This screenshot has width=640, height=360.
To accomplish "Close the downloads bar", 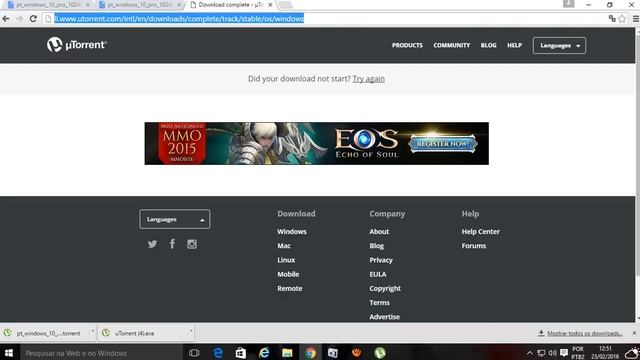I will click(x=634, y=333).
